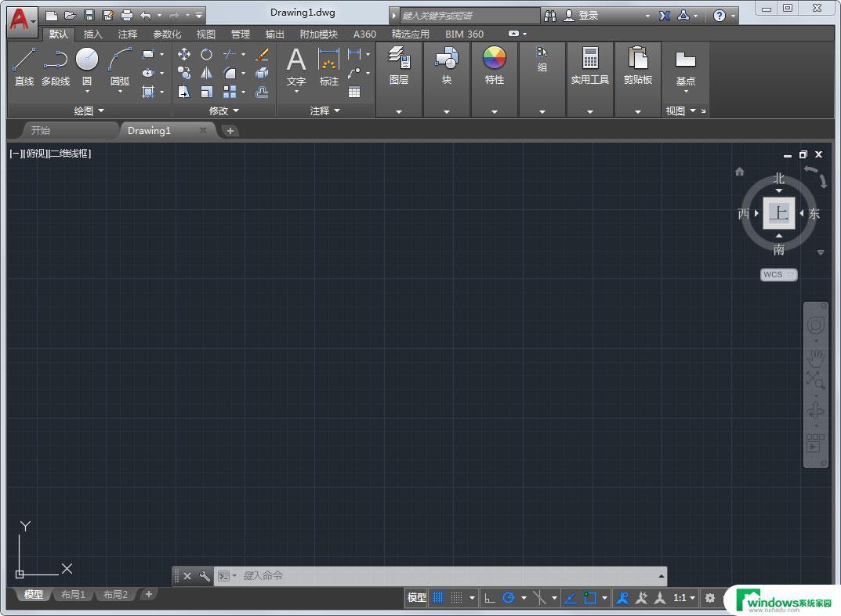Toggle dynamic input angle icon in status bar

[x=571, y=597]
